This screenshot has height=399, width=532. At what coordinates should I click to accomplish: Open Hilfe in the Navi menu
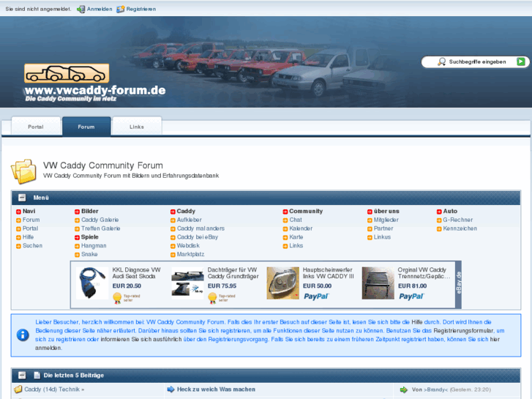28,237
